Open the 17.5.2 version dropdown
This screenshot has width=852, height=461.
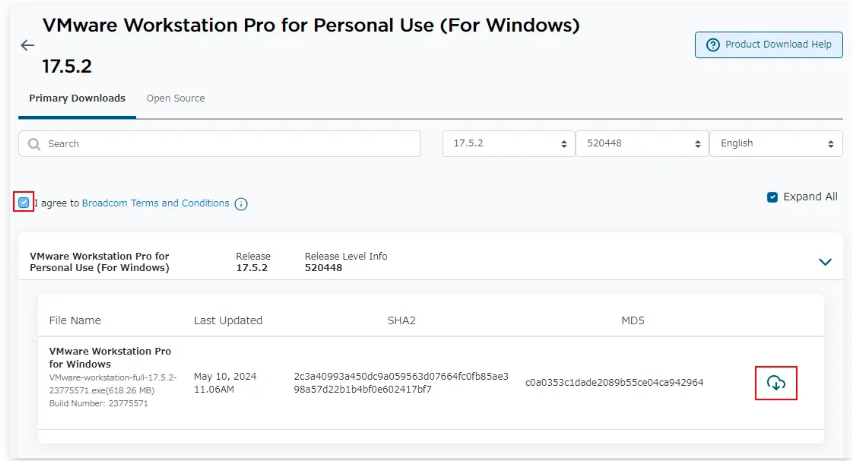tap(509, 144)
